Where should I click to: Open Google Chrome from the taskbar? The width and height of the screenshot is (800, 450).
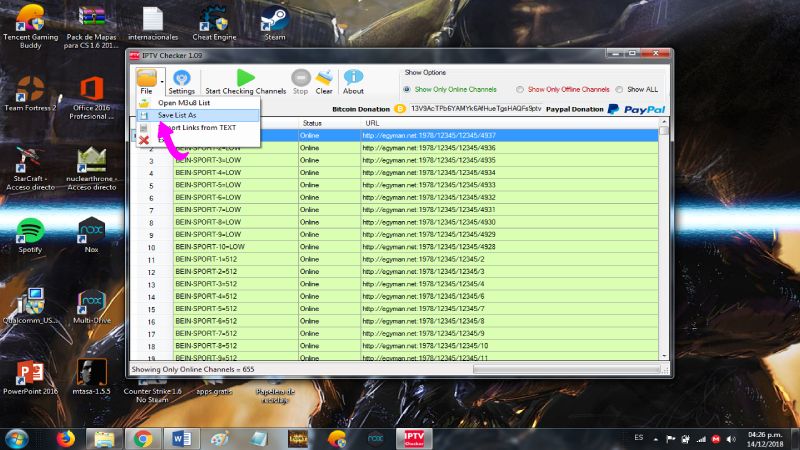(x=143, y=439)
